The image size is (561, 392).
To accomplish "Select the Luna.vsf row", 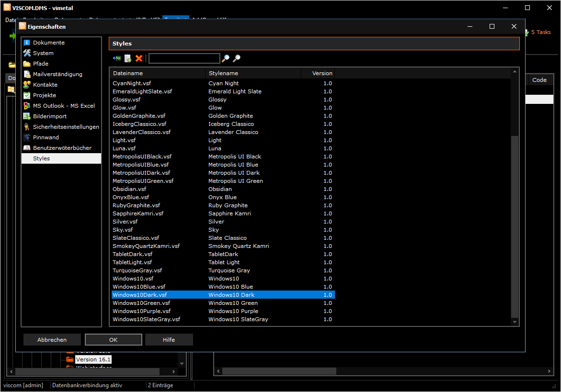I will tap(223, 149).
